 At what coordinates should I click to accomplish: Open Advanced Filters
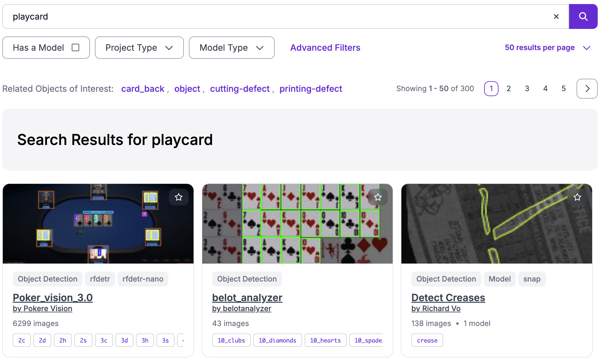click(x=325, y=48)
